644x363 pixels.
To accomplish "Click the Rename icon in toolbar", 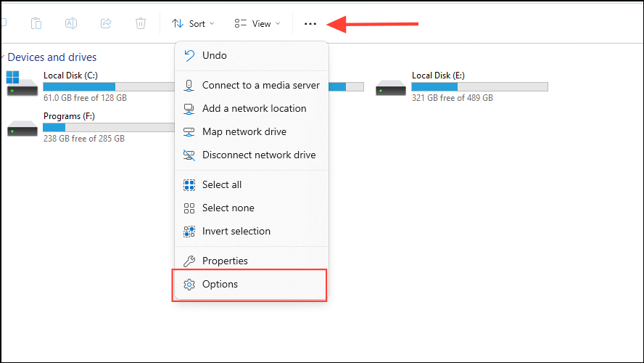I will [x=71, y=23].
